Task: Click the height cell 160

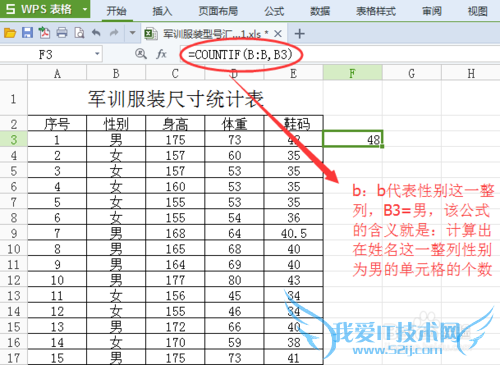Action: [x=175, y=186]
